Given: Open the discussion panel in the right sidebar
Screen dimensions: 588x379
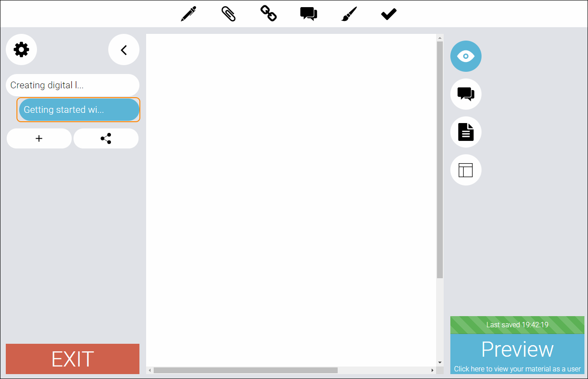Looking at the screenshot, I should (x=465, y=94).
